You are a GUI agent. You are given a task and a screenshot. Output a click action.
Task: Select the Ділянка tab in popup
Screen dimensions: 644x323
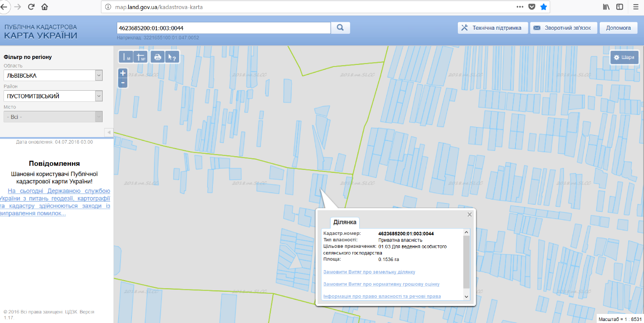pyautogui.click(x=345, y=222)
